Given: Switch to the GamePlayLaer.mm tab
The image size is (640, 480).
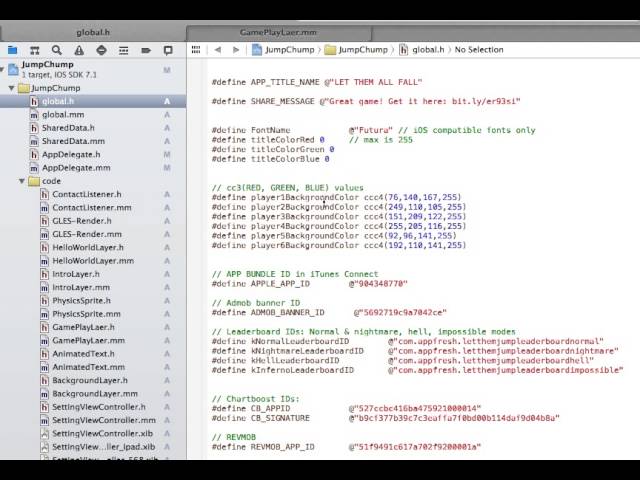Looking at the screenshot, I should coord(279,32).
